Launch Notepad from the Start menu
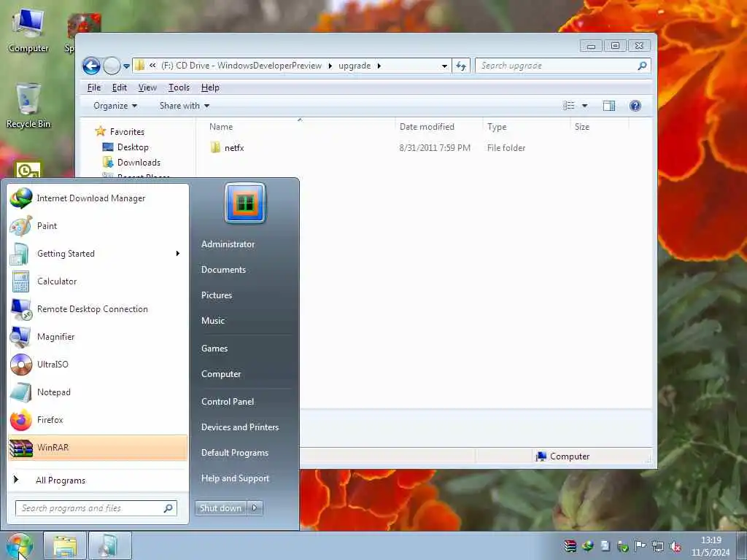 point(98,392)
